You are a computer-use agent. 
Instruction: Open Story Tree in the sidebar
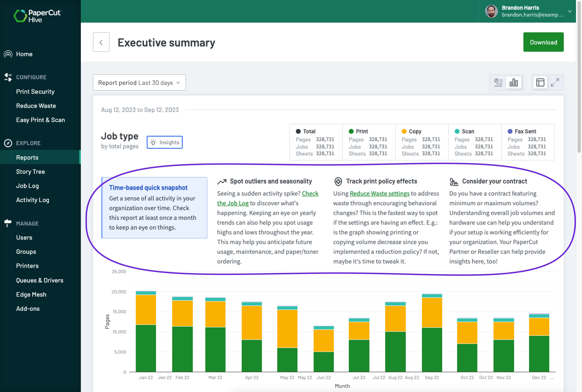point(31,172)
